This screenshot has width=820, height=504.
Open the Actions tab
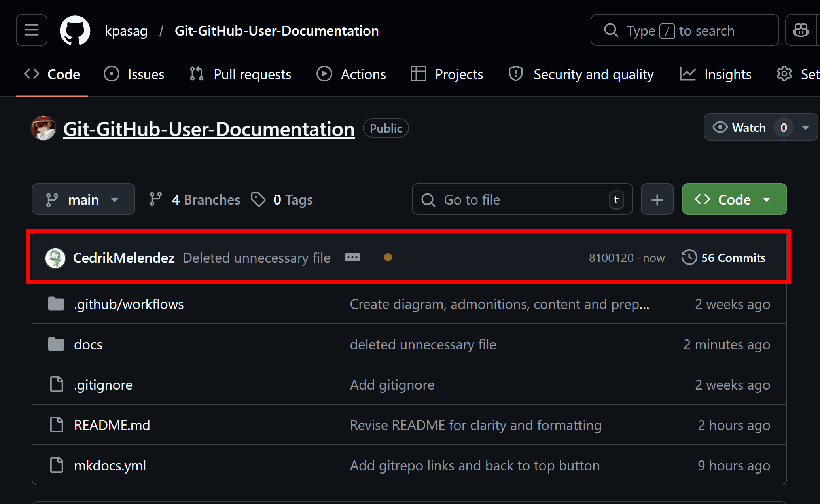coord(363,74)
